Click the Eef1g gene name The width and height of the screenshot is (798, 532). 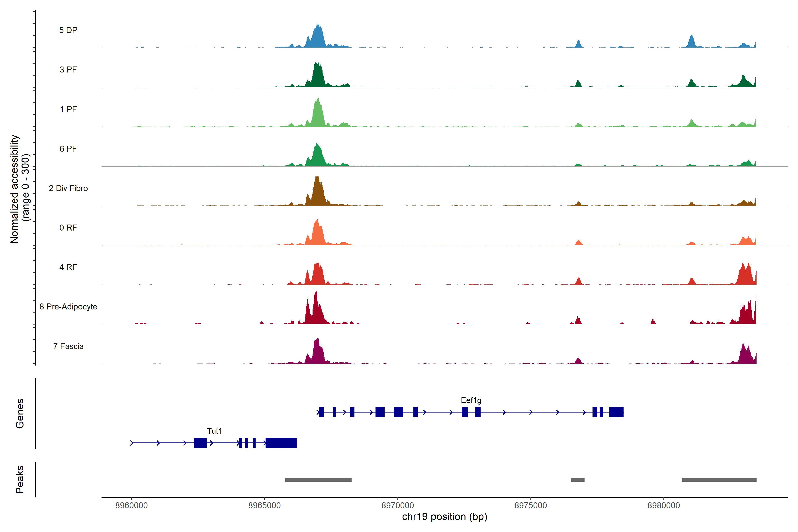[471, 400]
